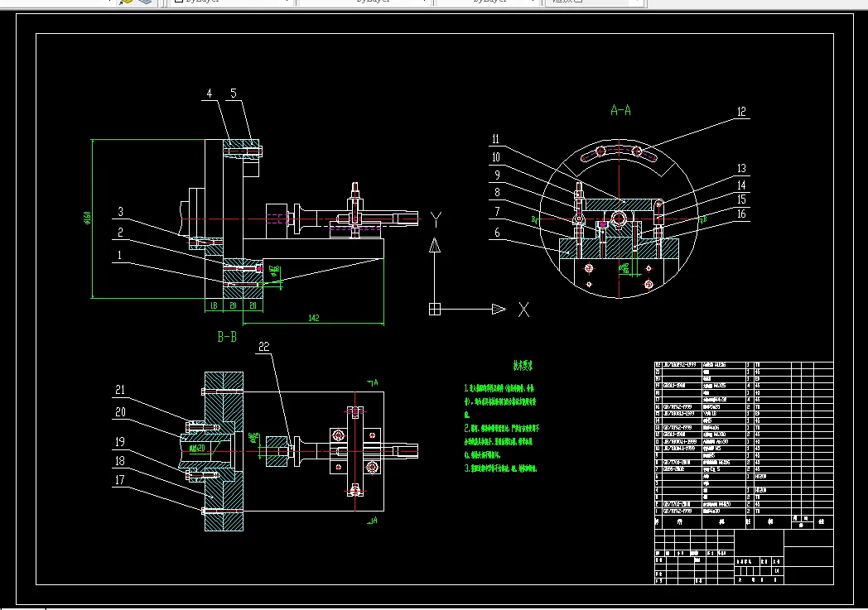The width and height of the screenshot is (868, 610).
Task: Click the parts list table in title block
Action: tap(744, 444)
